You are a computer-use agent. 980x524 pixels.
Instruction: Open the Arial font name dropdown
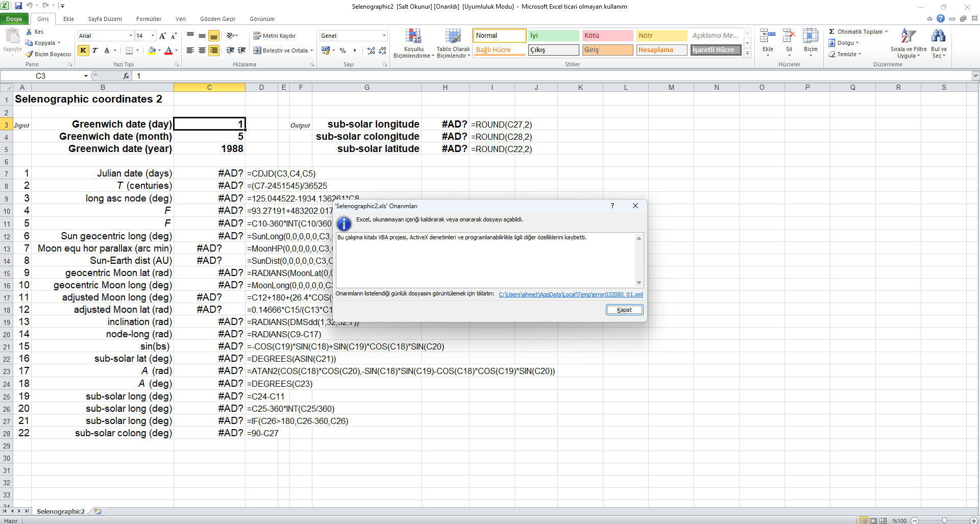coord(131,36)
